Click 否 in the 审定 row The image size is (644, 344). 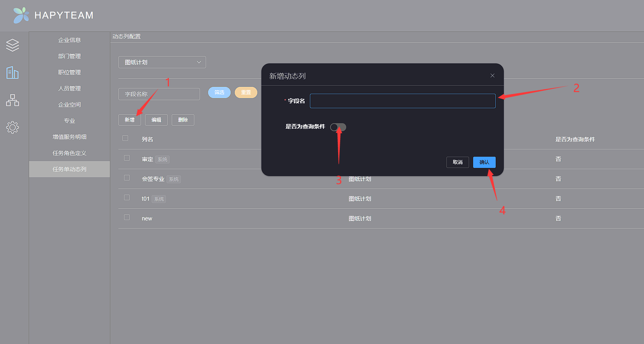coord(558,159)
